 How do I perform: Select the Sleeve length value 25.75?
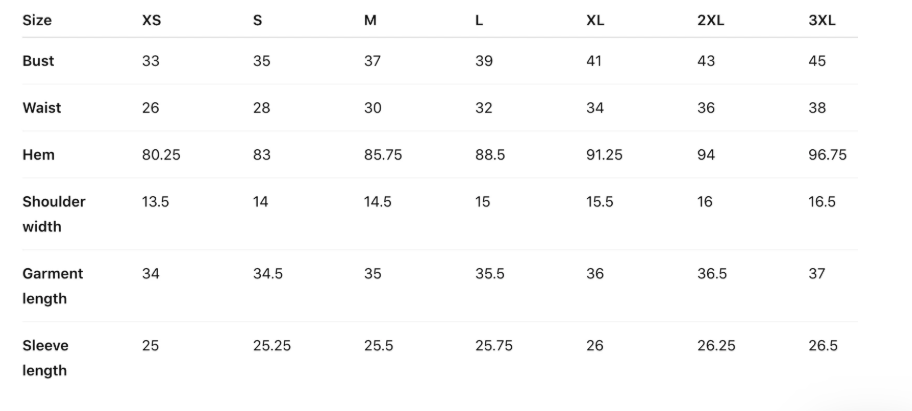point(493,345)
